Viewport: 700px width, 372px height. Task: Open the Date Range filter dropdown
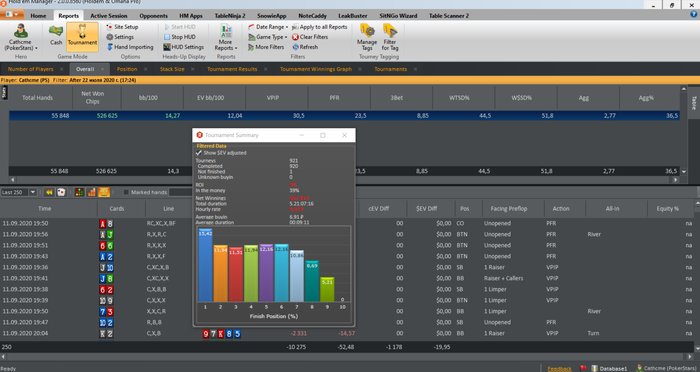pos(268,27)
